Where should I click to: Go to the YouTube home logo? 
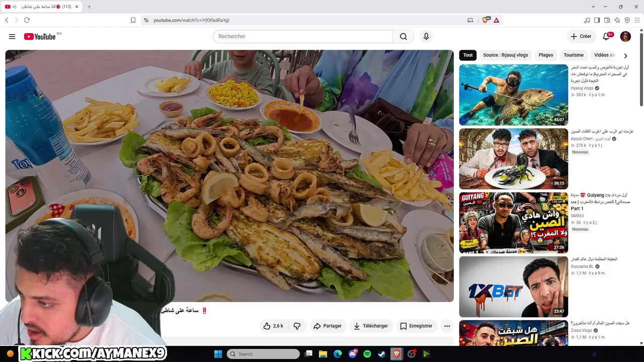(40, 37)
